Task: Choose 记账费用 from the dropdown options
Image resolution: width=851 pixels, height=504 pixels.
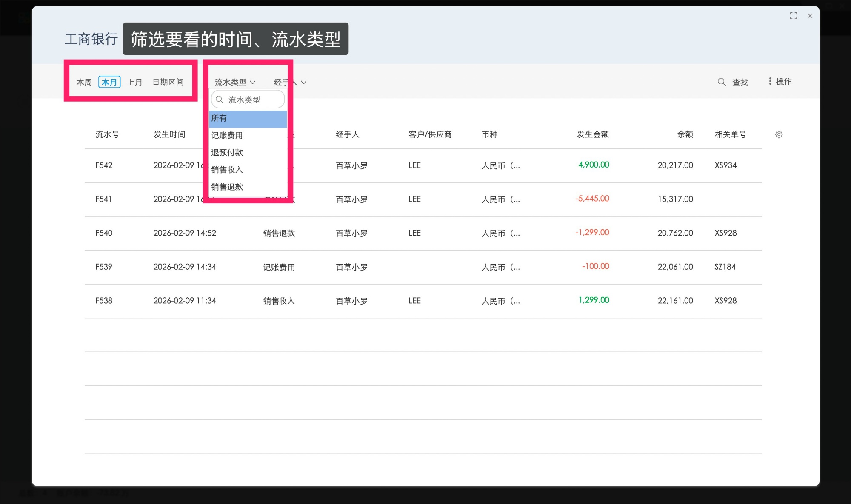Action: pos(227,135)
